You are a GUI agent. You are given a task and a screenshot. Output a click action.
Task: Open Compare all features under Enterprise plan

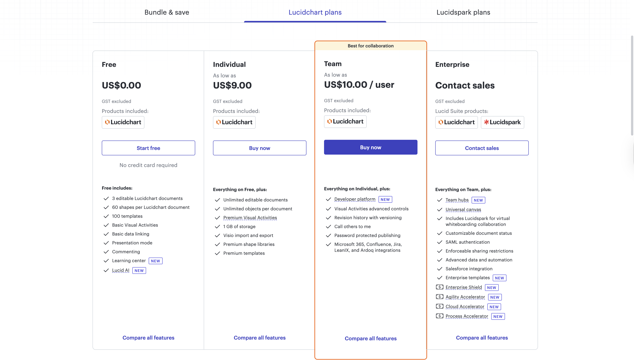click(482, 338)
